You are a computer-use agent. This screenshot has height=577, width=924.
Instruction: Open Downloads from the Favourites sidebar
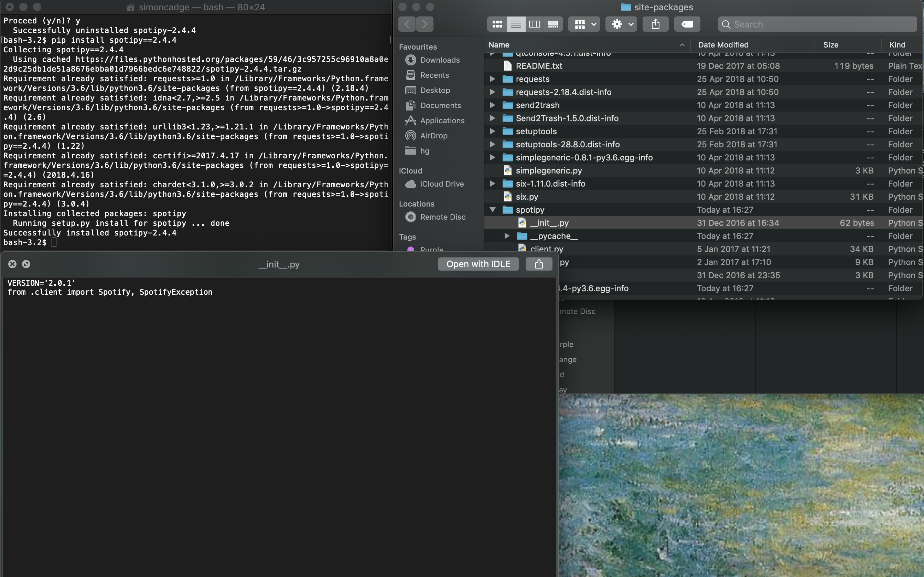(x=440, y=60)
